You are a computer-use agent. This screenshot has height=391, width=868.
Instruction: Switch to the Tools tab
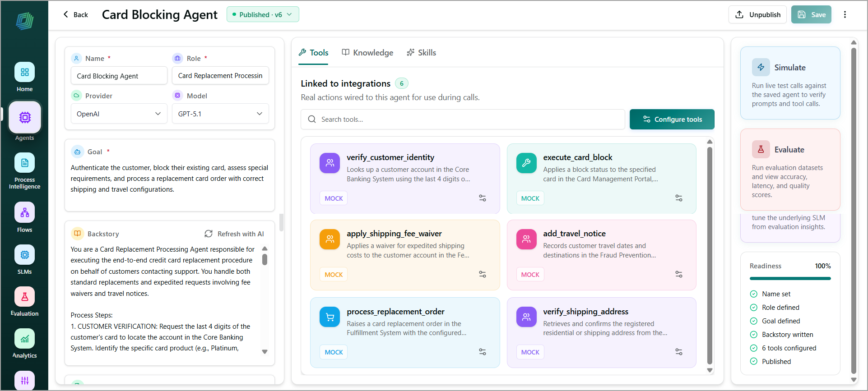[314, 53]
